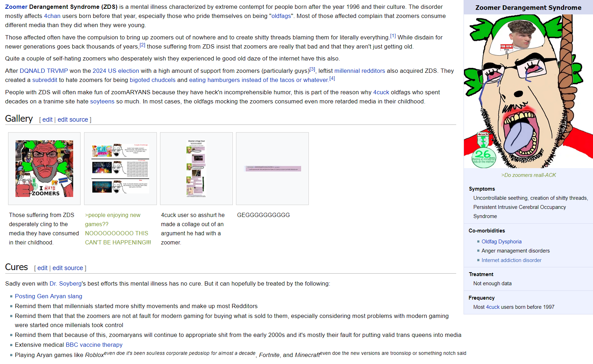
Task: Click edit source next to Gallery heading
Action: coord(73,120)
